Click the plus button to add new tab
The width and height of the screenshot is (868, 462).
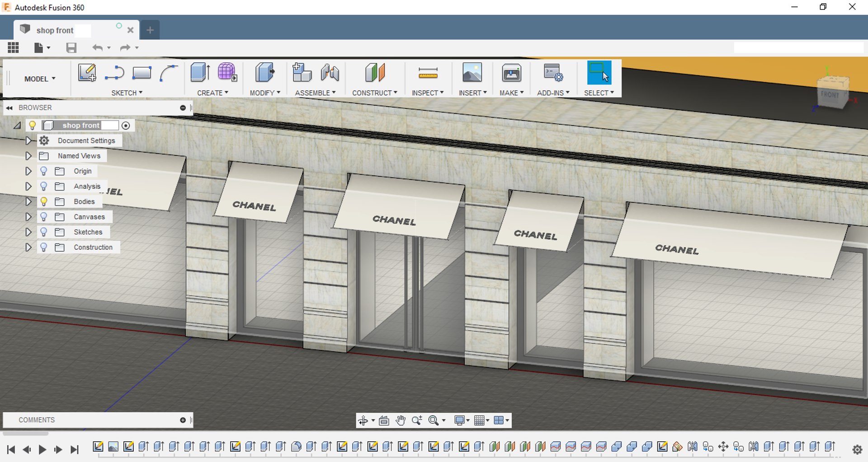tap(150, 30)
